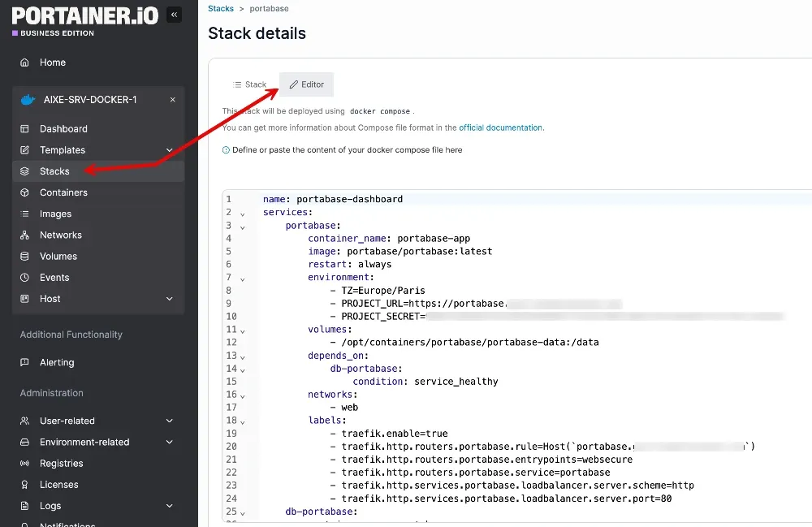
Task: Expand the Templates submenu chevron
Action: tap(170, 149)
